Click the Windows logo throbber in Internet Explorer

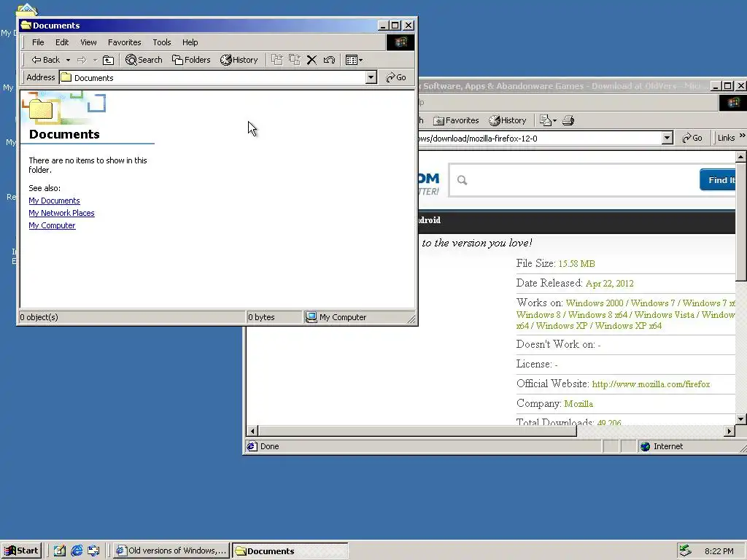coord(732,103)
